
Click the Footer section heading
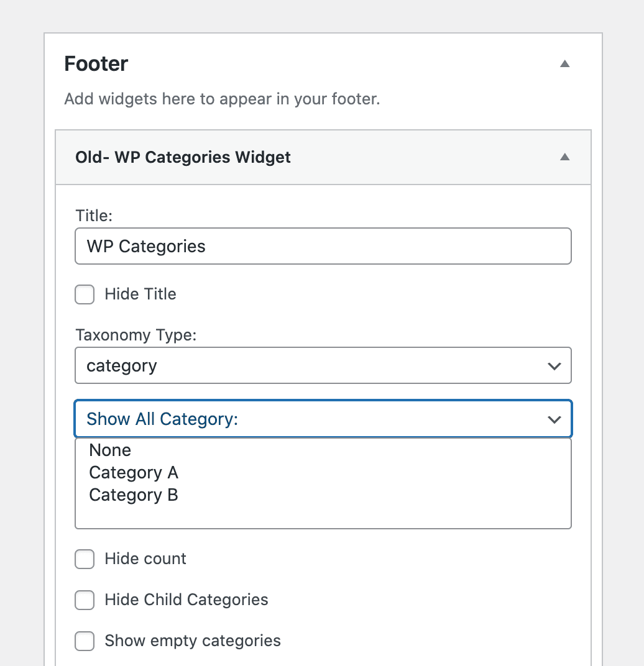(x=96, y=63)
